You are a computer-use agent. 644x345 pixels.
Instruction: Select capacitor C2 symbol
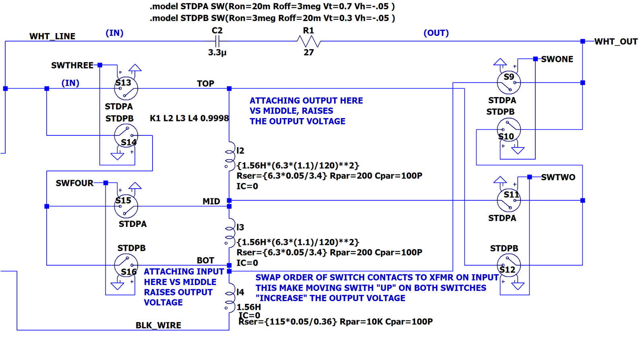point(217,41)
